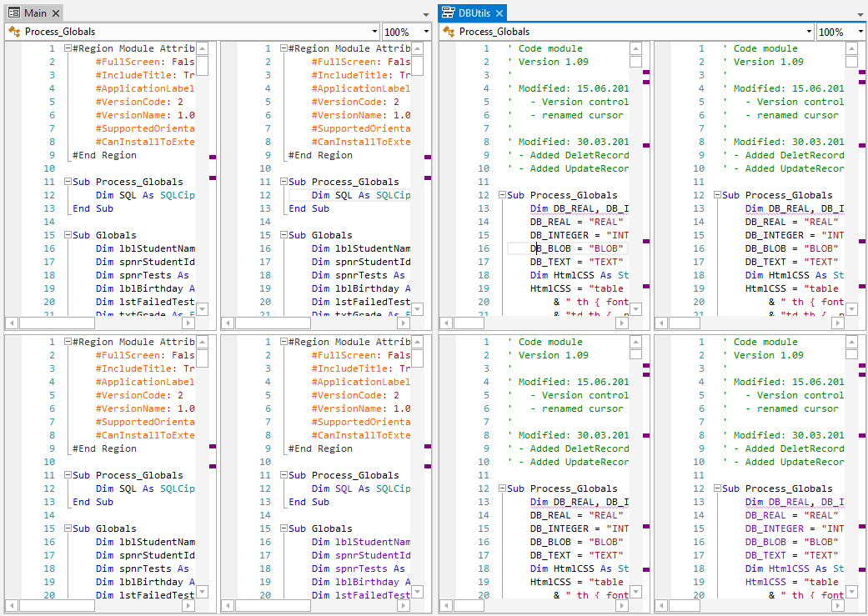Switch to the DBUtils tab

475,13
